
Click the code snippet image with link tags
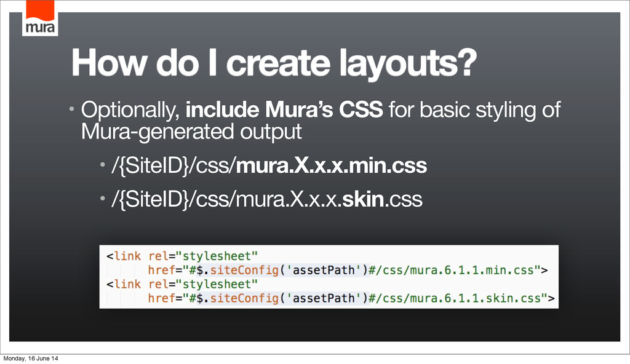(329, 277)
